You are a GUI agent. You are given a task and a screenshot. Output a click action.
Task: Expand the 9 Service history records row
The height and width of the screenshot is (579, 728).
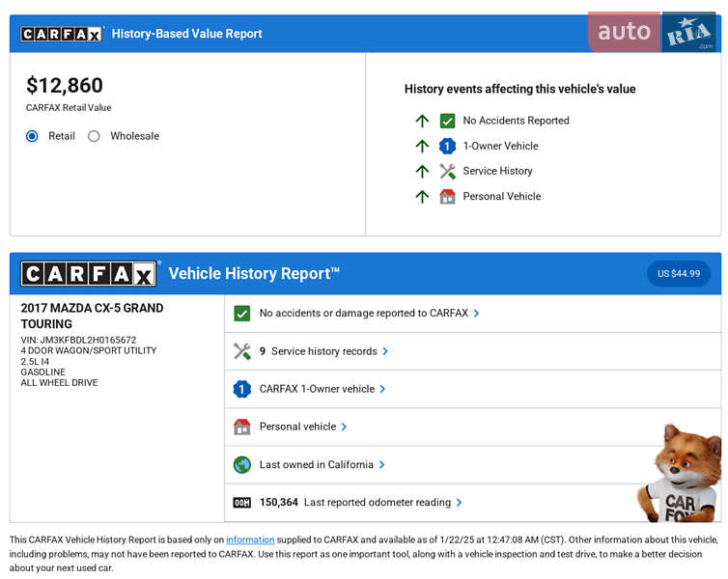pos(324,351)
